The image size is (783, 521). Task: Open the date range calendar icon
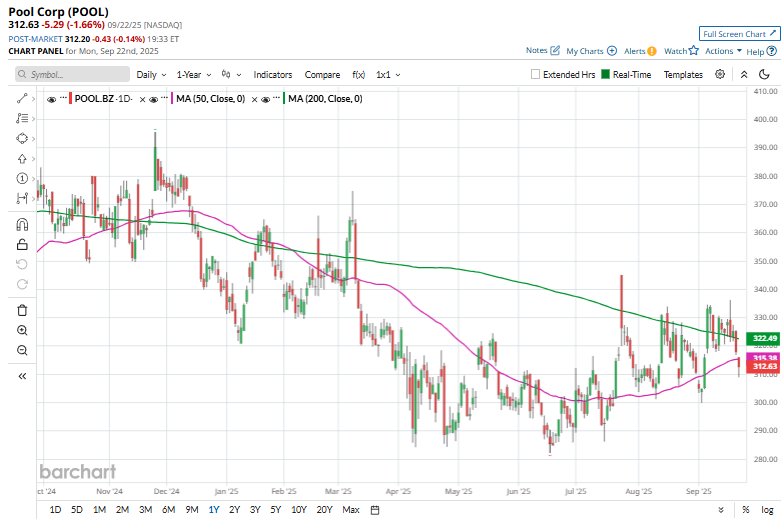375,510
